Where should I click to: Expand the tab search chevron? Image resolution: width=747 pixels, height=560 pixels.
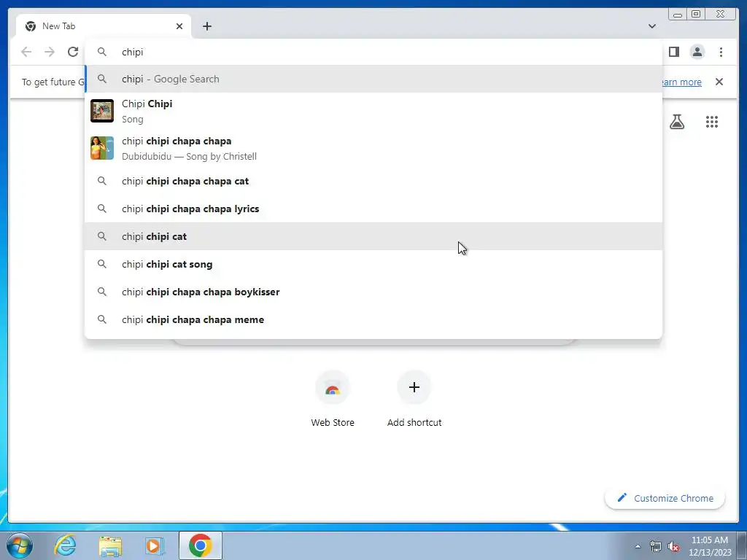coord(651,26)
